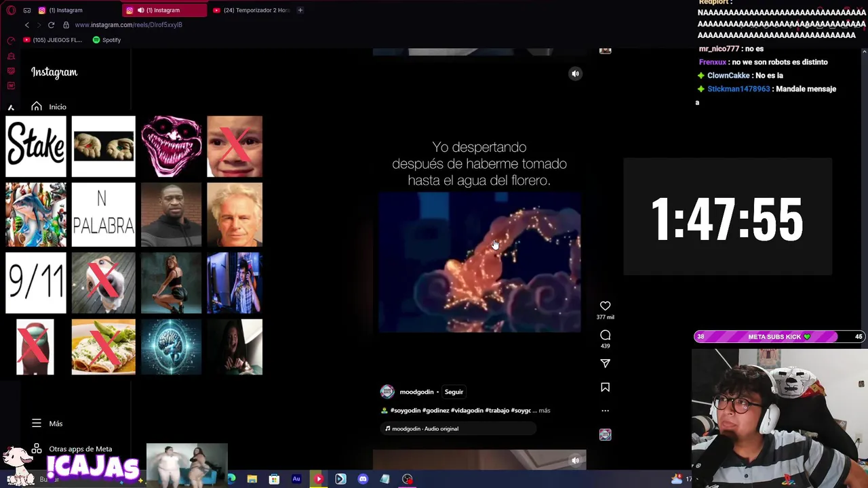Click the META SUBS KICK progress bar
The height and width of the screenshot is (488, 868).
(x=778, y=337)
